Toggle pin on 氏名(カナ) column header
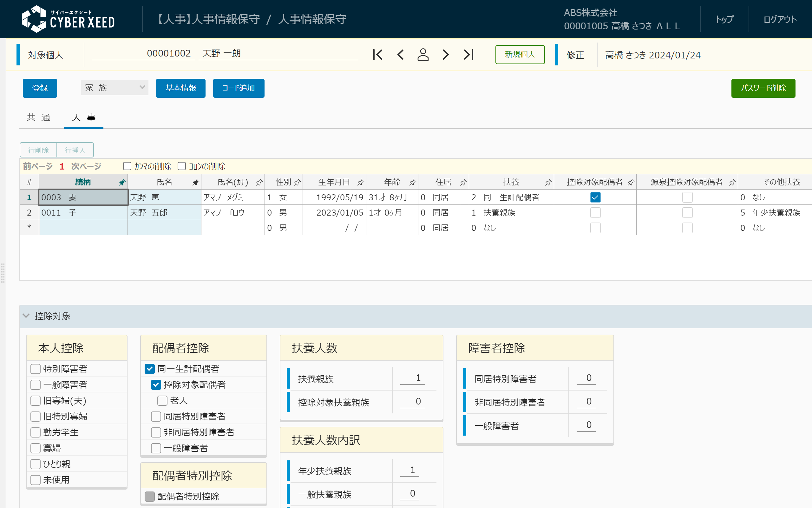 [x=259, y=183]
